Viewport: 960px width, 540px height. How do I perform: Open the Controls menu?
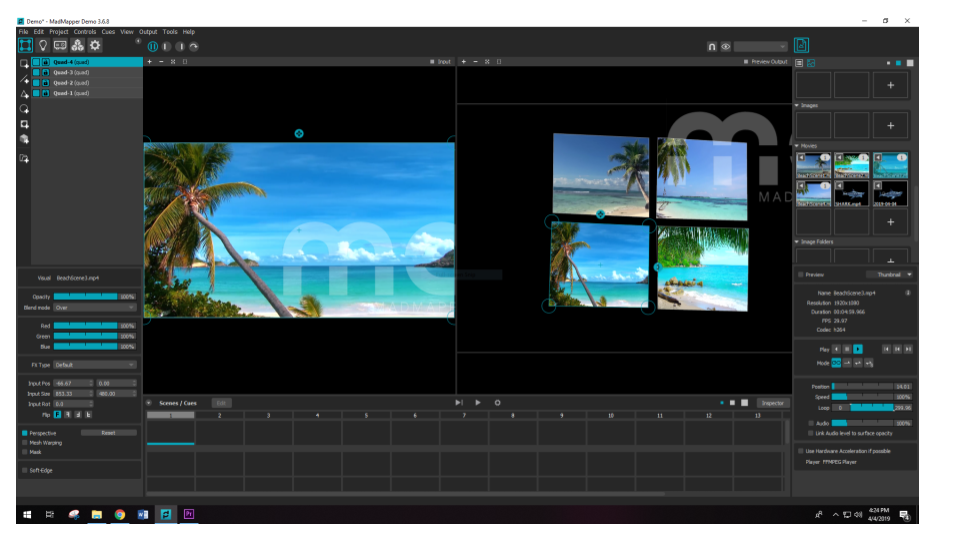[x=84, y=32]
